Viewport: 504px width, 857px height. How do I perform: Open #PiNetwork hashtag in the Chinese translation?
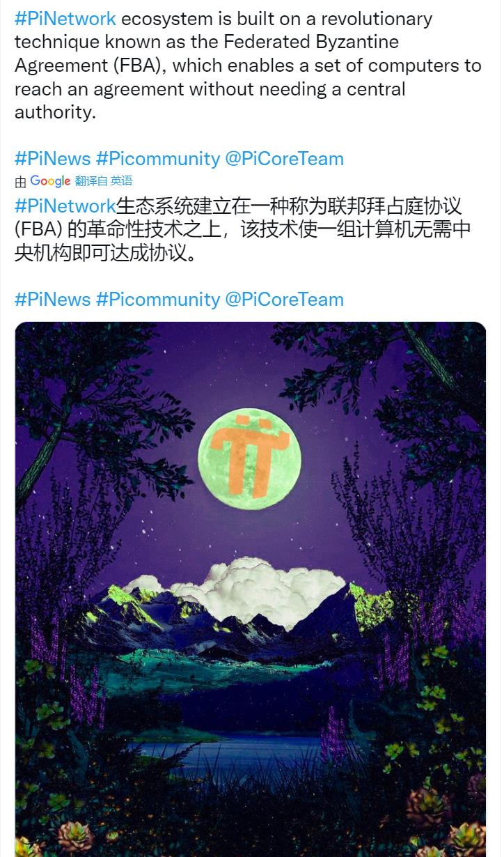coord(65,206)
